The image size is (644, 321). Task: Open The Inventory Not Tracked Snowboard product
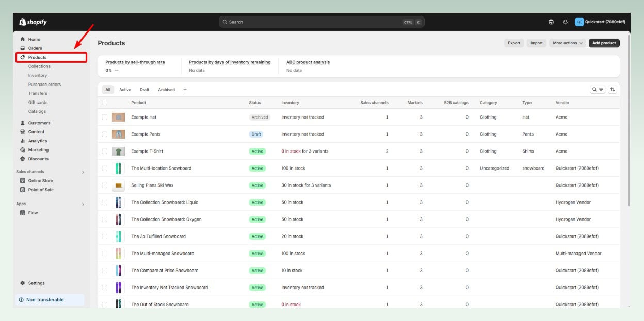(x=169, y=288)
